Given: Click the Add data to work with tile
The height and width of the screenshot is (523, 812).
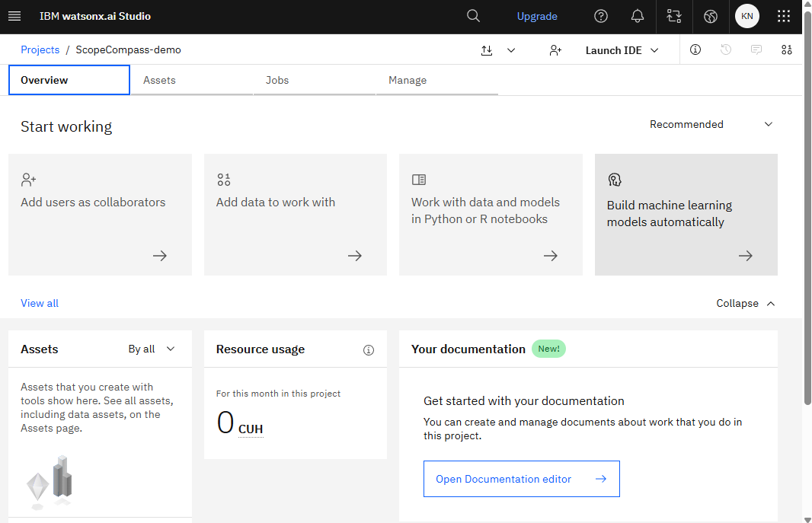Looking at the screenshot, I should pos(295,215).
